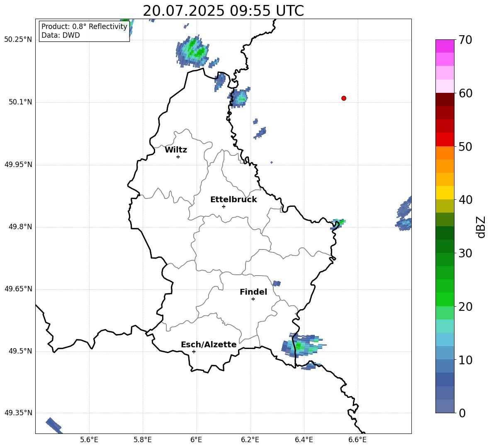
Task: Pick the dark maroon colorbar swatch below 60
Action: pos(445,99)
